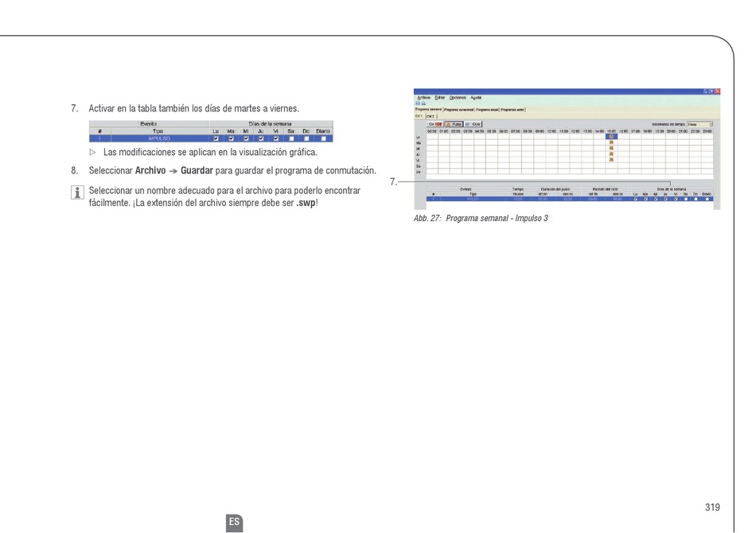Screen dimensions: 756x533
Task: Open the Editar menu
Action: click(x=440, y=97)
